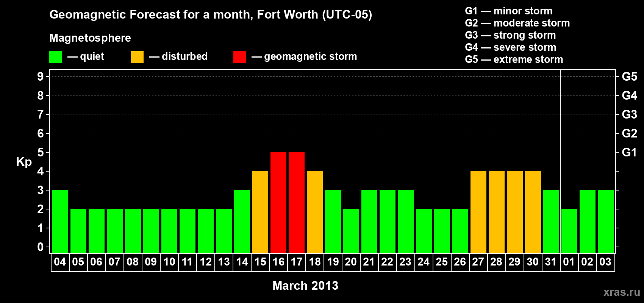Click the date label 04 on the axis
The width and height of the screenshot is (644, 303).
(60, 262)
